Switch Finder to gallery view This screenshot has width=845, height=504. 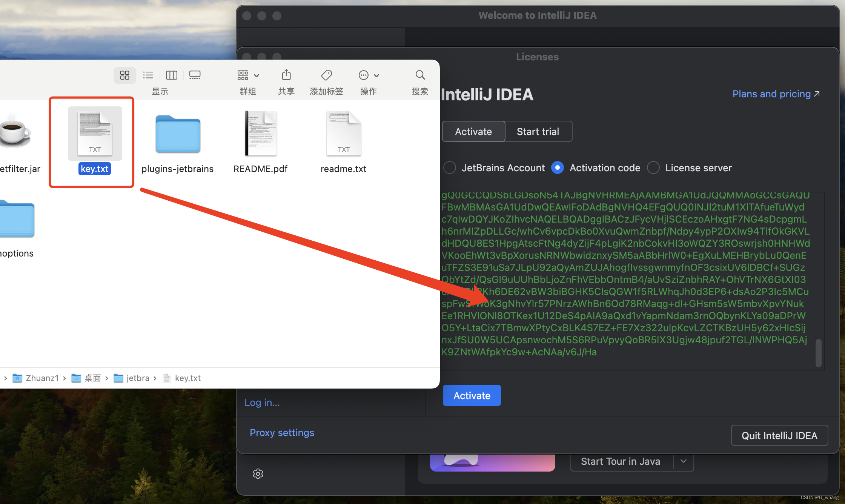click(195, 75)
